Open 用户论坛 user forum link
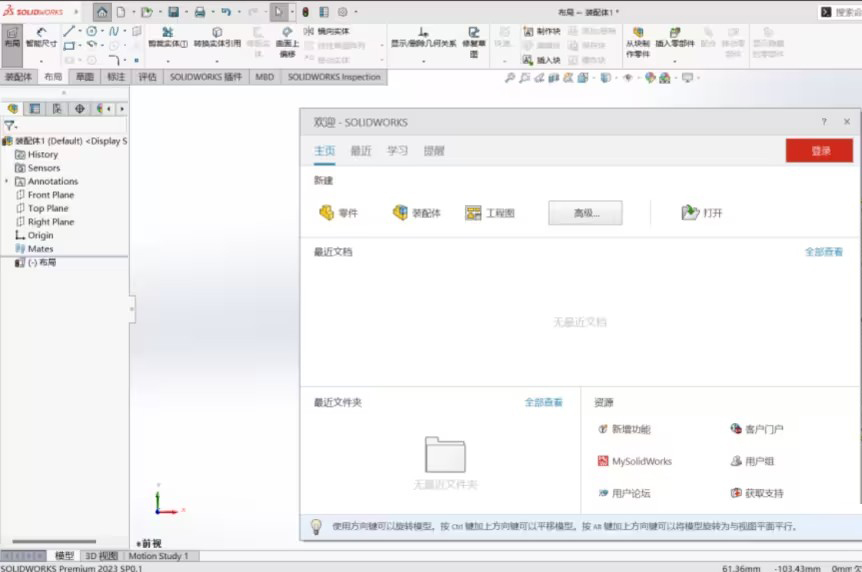Image resolution: width=862 pixels, height=572 pixels. [x=625, y=493]
